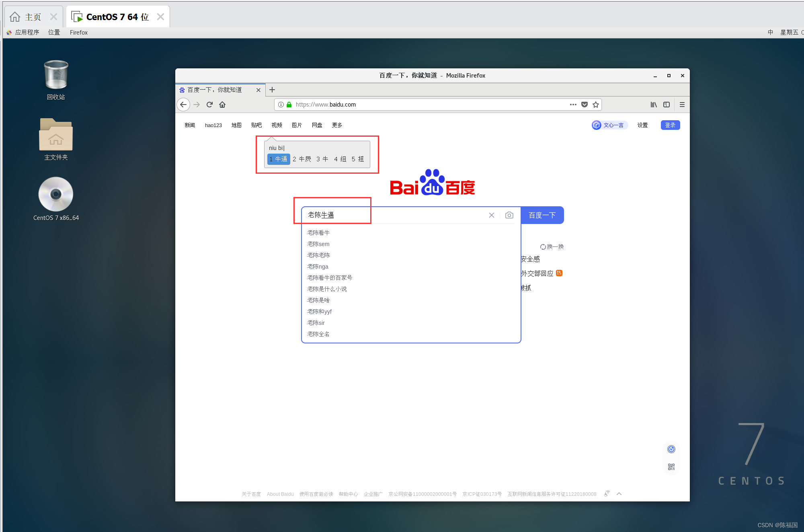Open the Firefox library icon
804x532 pixels.
(654, 105)
